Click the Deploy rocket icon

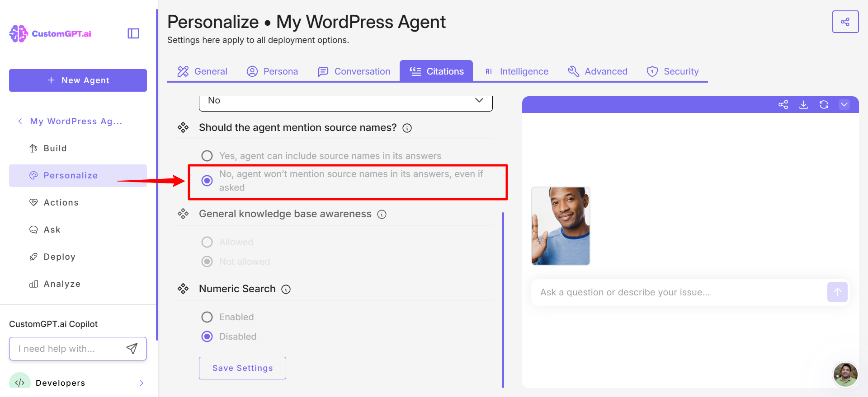point(33,257)
